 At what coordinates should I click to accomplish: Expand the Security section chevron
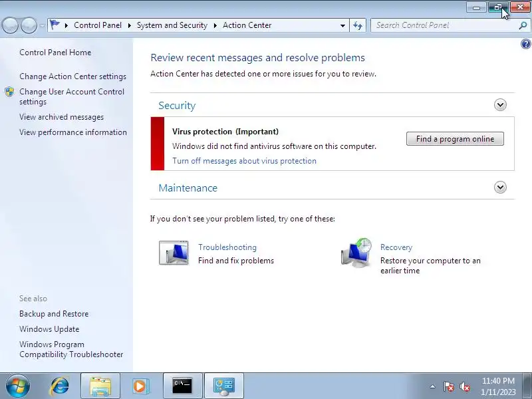[x=500, y=105]
